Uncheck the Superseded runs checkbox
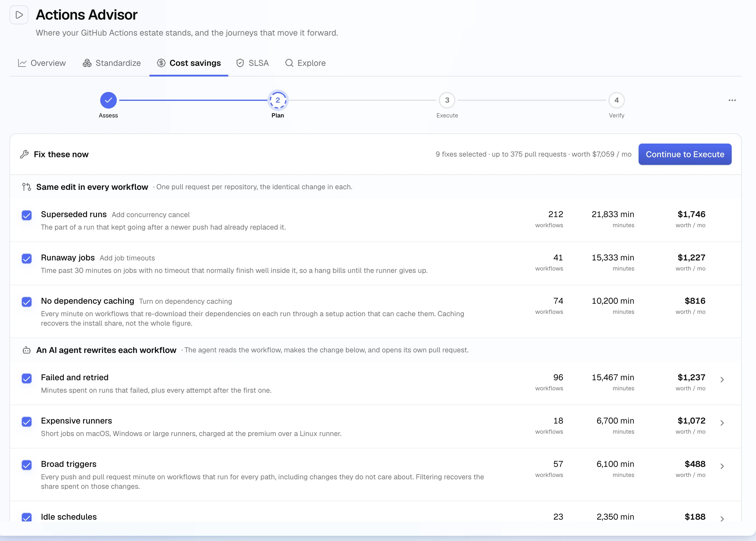This screenshot has width=756, height=541. pyautogui.click(x=27, y=216)
